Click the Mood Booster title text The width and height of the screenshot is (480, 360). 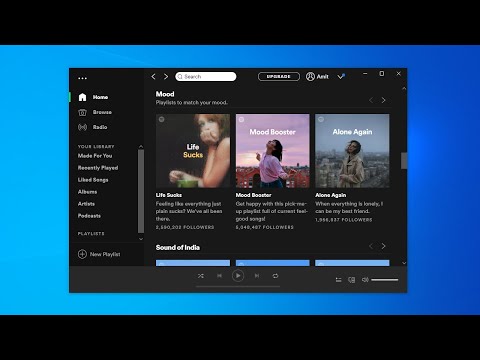[x=254, y=195]
